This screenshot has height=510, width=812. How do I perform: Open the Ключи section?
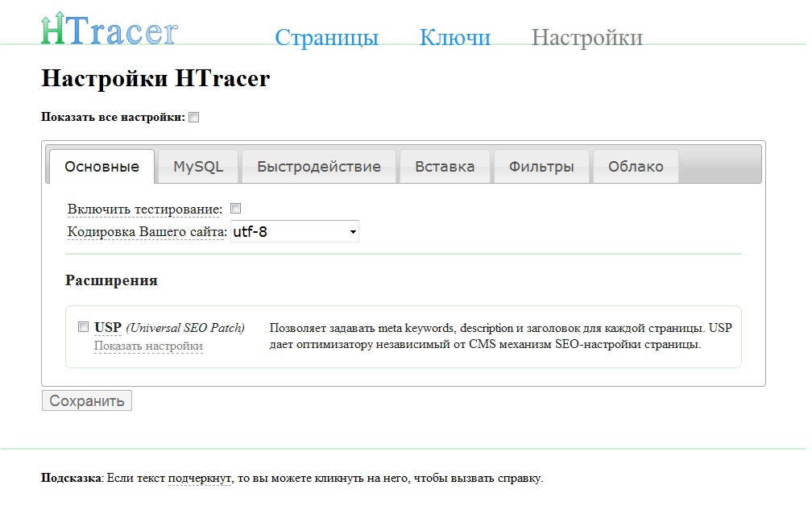(454, 37)
